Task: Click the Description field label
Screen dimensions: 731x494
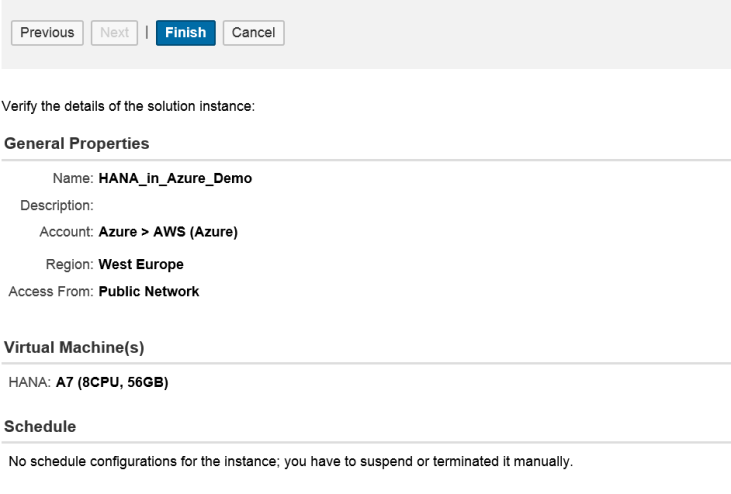Action: point(57,206)
